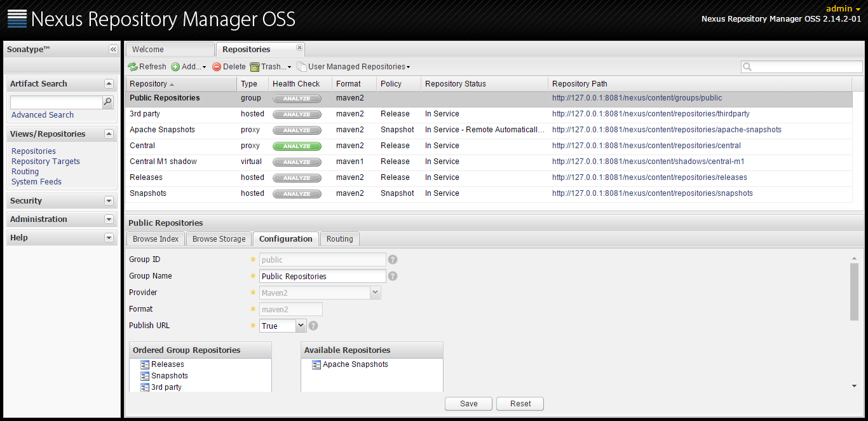868x421 pixels.
Task: Click help icon next to Publish URL
Action: (313, 326)
